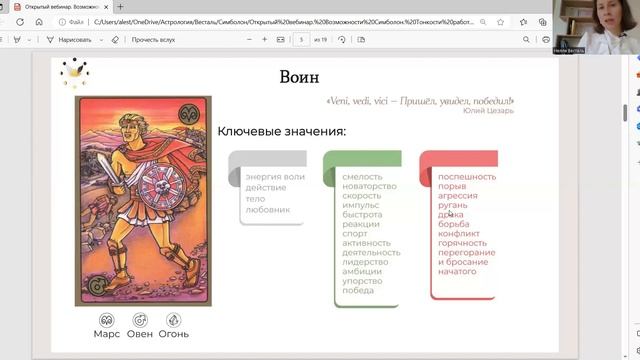The image size is (640, 360).
Task: Click the Veni, vedi, vici quote
Action: (x=420, y=101)
